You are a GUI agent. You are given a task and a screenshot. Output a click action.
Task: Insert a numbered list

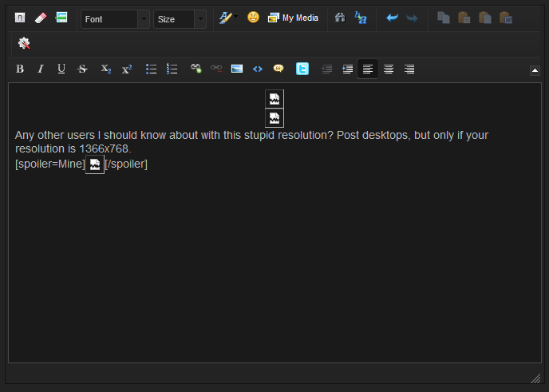coord(172,69)
